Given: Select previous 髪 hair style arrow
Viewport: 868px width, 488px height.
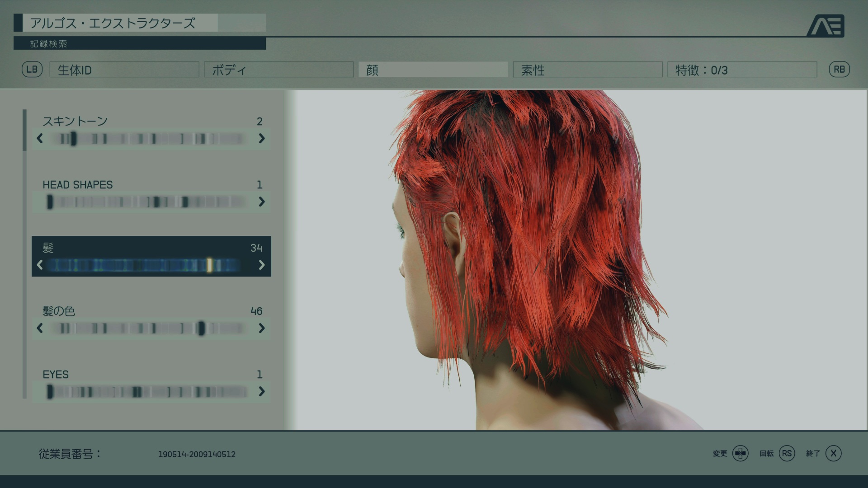Looking at the screenshot, I should pos(40,265).
